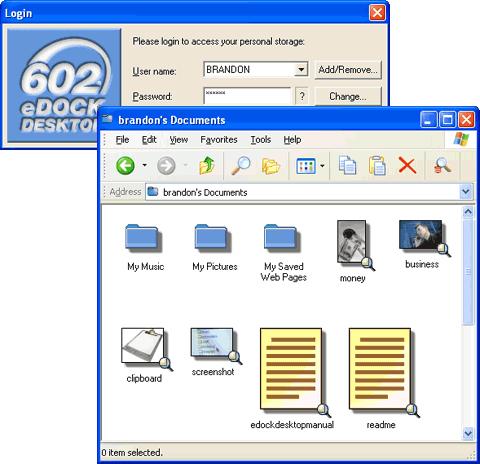Click the last toolbar icon with magnifier
Screen dimensions: 480x464
[443, 165]
